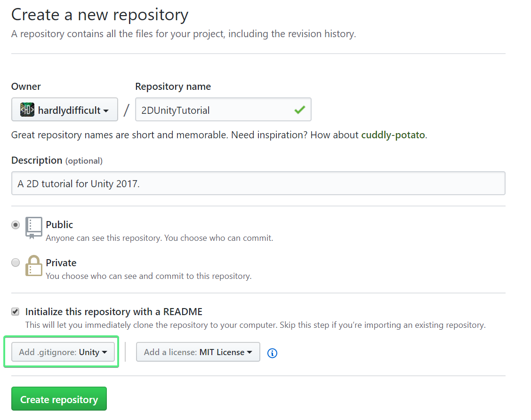The height and width of the screenshot is (420, 531).
Task: Edit the Description input field
Action: click(x=258, y=183)
